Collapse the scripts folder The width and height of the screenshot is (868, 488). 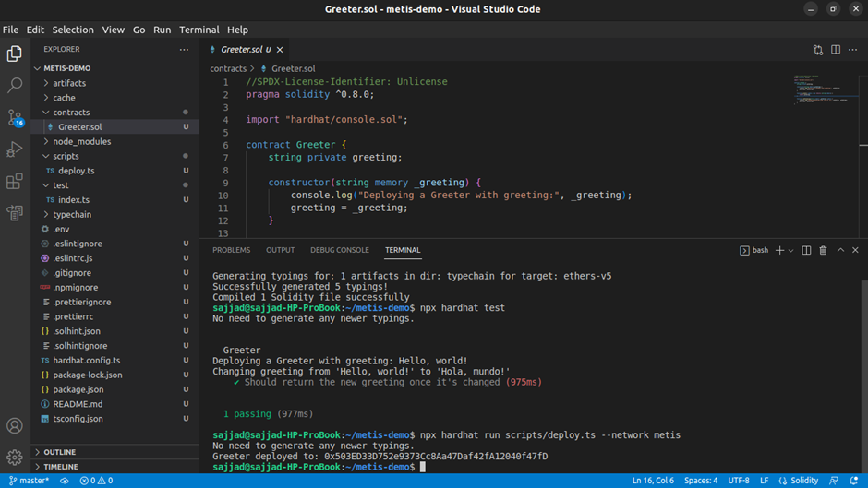coord(115,156)
